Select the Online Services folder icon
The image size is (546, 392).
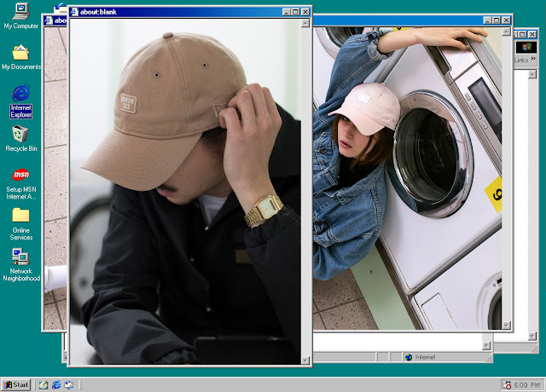[20, 224]
